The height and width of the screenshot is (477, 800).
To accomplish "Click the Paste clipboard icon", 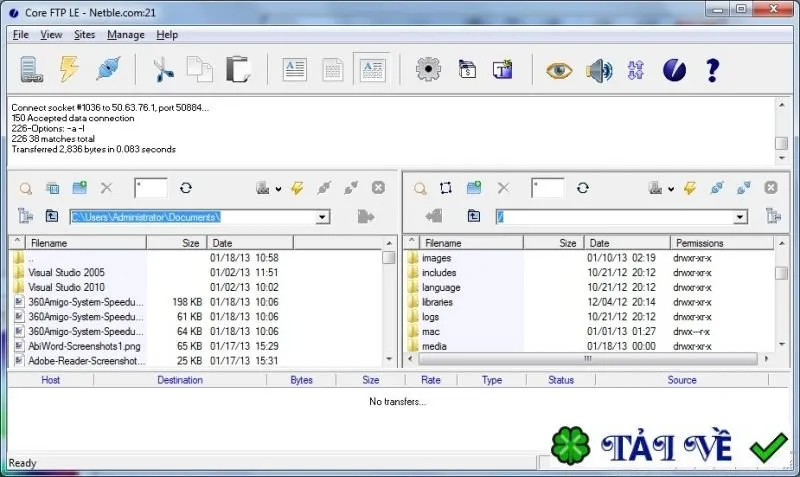I will [x=238, y=69].
